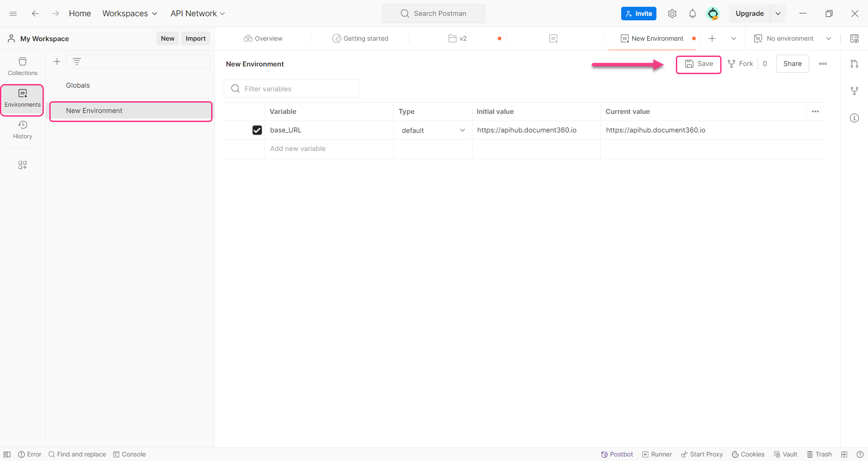Screen dimensions: 868x461
Task: Click the sidebar filter icon
Action: coord(77,61)
